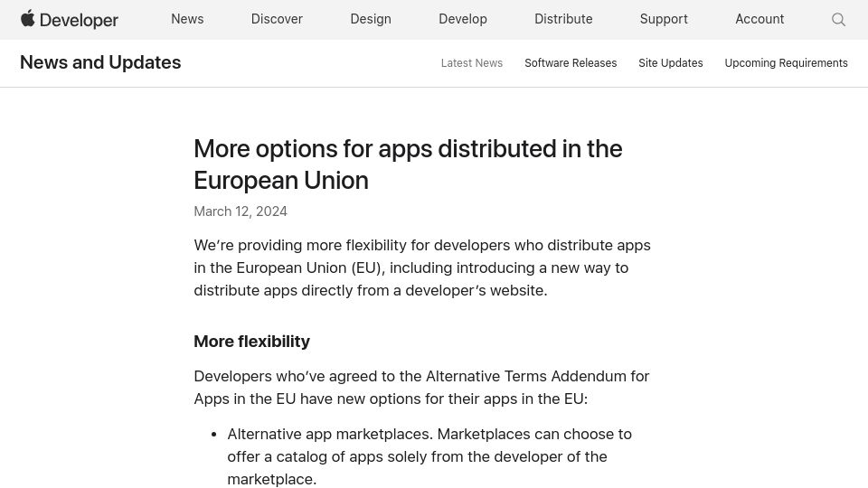Click the Alternative app marketplaces bullet
Screen dimensions: 868x488
(x=429, y=456)
